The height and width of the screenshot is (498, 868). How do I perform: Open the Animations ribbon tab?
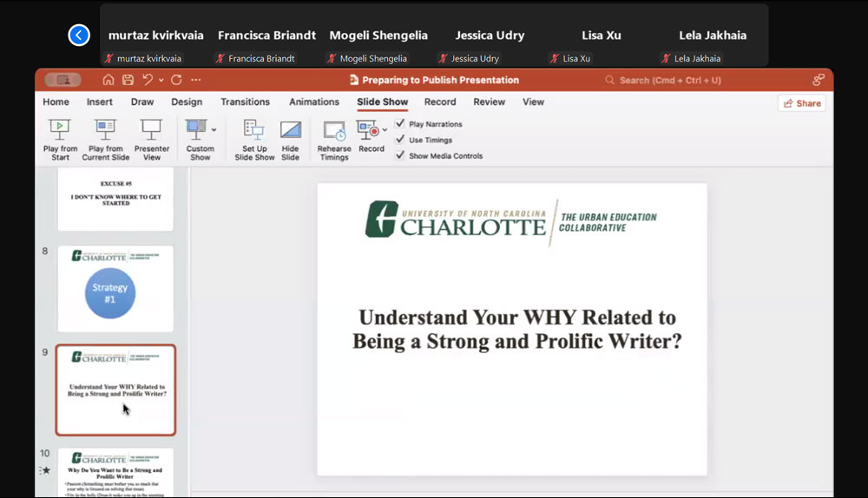point(313,102)
